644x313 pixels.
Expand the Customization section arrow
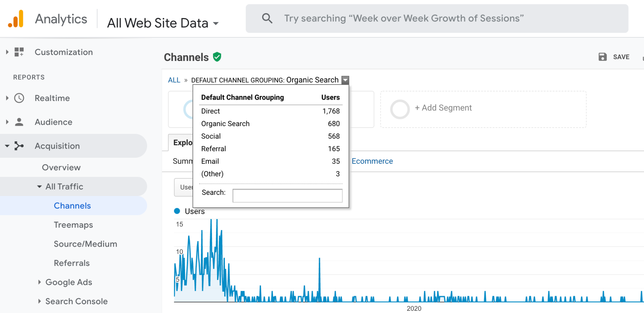[7, 52]
